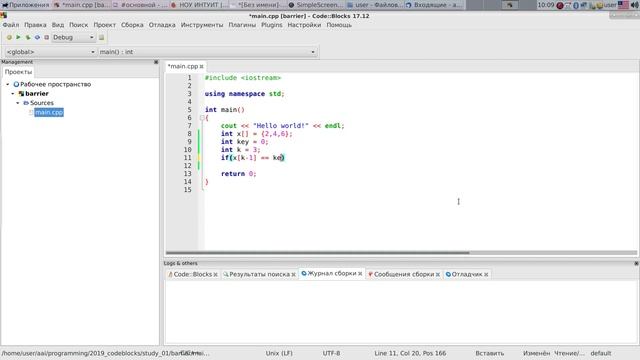This screenshot has height=360, width=640.
Task: Collapse the Рабочее пространство tree node
Action: (x=7, y=84)
